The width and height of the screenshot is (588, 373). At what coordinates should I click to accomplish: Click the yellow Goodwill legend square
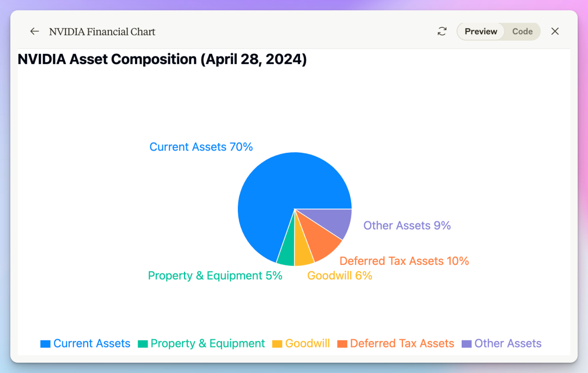pyautogui.click(x=277, y=344)
